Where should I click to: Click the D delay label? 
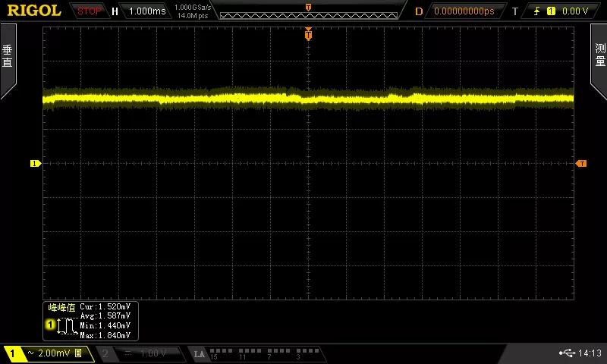coord(419,11)
